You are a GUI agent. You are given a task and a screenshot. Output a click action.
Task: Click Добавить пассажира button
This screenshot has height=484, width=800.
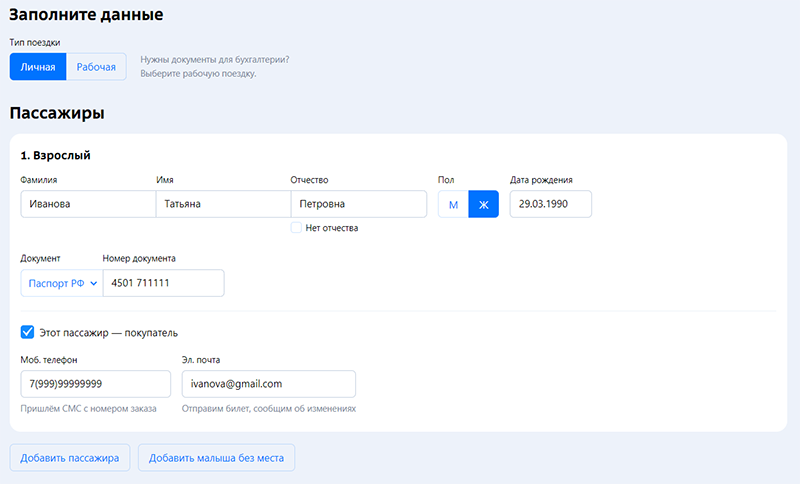coord(70,458)
